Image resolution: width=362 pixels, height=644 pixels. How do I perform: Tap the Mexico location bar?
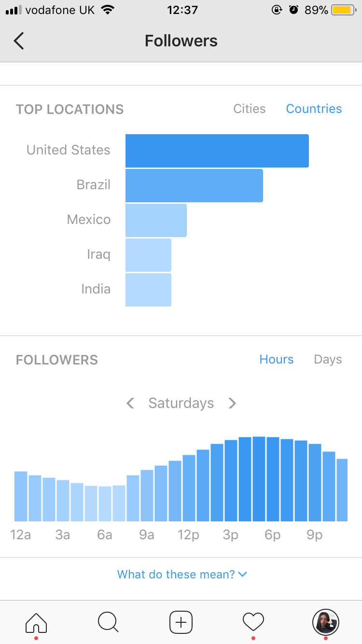coord(156,220)
